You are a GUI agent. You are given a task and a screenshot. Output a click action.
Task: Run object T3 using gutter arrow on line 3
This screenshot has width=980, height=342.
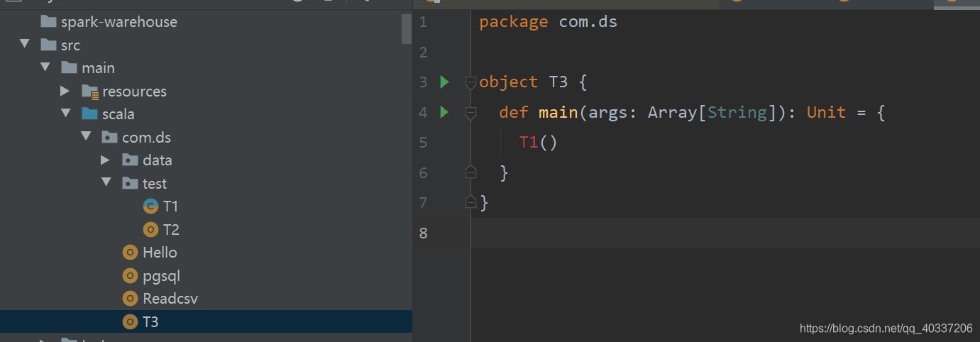pyautogui.click(x=444, y=82)
